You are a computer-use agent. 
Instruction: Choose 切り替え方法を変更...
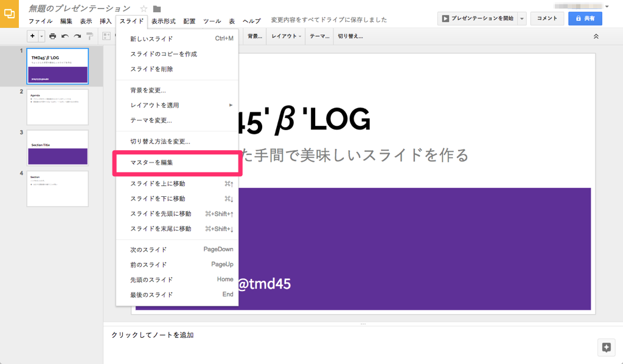[177, 142]
